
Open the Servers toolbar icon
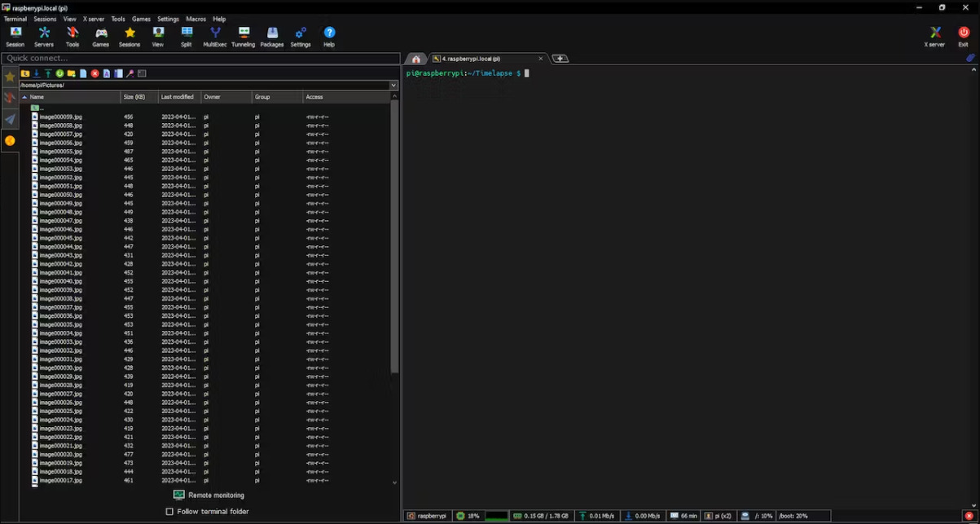[44, 37]
